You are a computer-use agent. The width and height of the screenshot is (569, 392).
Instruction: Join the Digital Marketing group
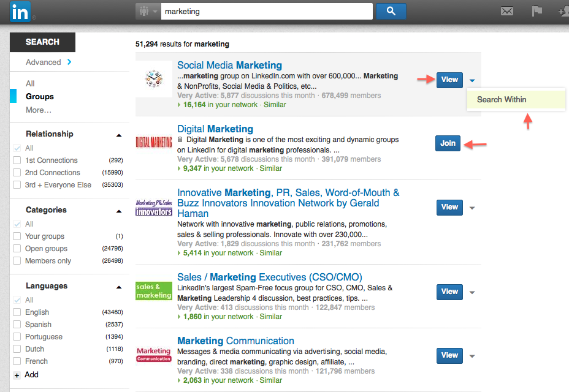(x=448, y=143)
